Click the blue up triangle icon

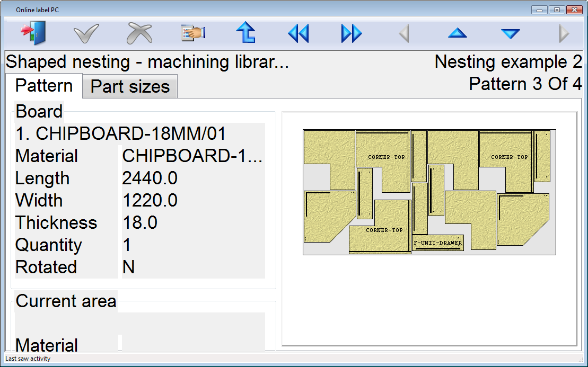click(x=458, y=33)
